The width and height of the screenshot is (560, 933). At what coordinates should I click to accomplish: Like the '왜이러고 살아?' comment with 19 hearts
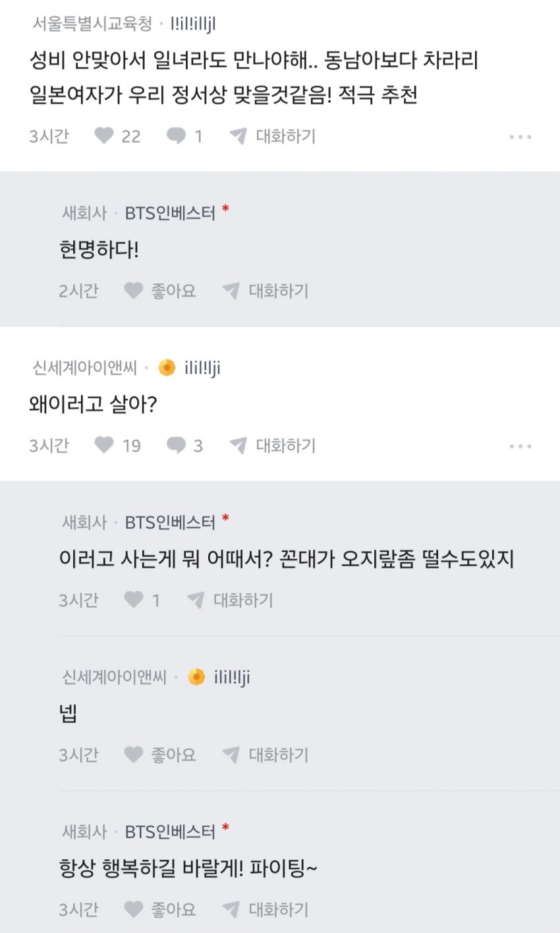[x=105, y=446]
